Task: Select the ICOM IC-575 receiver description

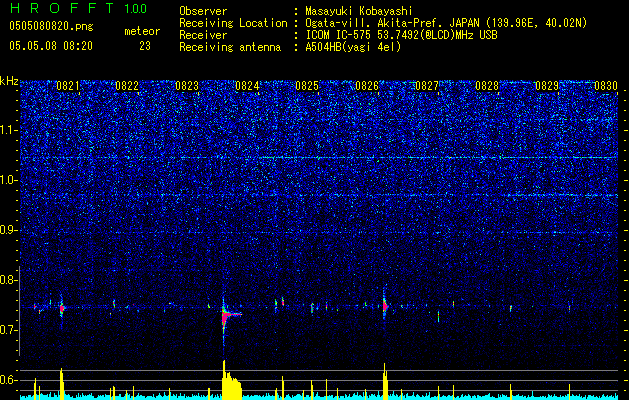Action: tap(401, 35)
